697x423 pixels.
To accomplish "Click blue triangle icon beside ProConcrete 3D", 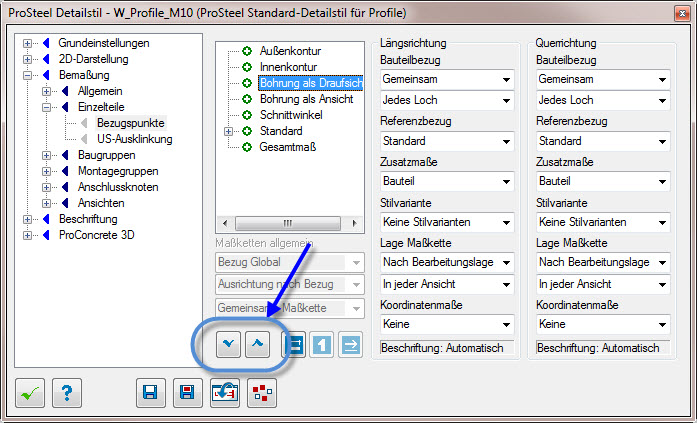I will pos(46,235).
